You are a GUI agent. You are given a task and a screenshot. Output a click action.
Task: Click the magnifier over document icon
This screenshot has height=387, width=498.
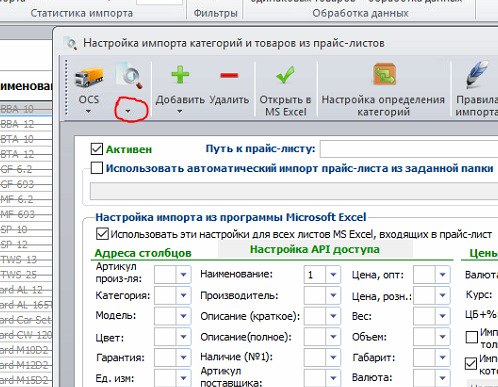tap(129, 75)
